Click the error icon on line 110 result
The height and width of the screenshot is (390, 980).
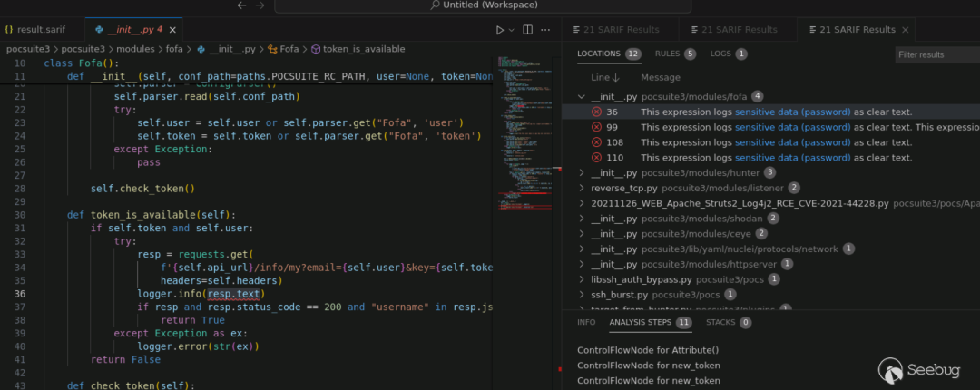click(x=596, y=158)
